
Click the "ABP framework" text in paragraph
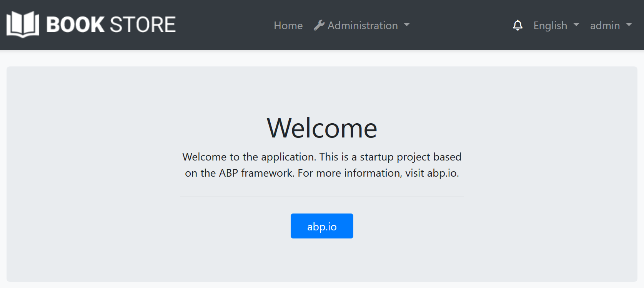[256, 173]
